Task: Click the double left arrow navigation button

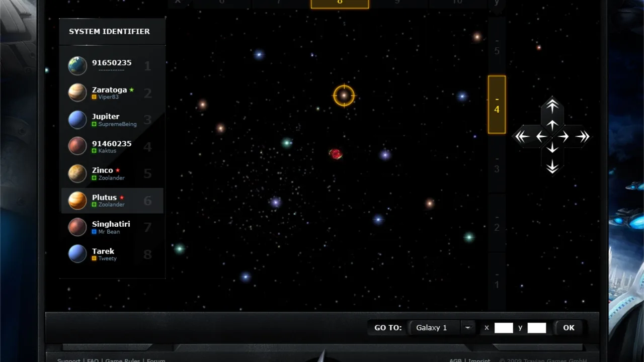Action: [522, 136]
